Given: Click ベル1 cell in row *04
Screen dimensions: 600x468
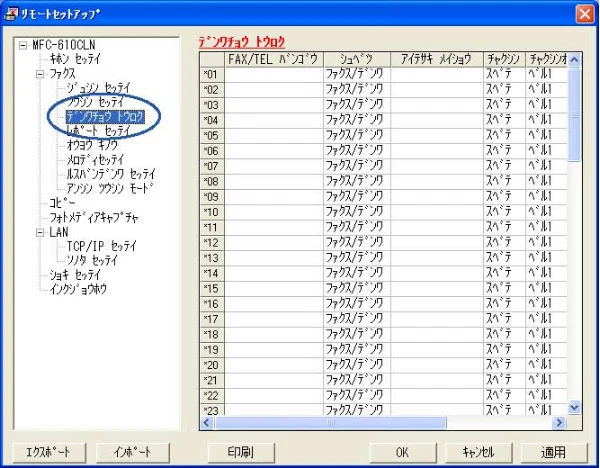Looking at the screenshot, I should 546,120.
